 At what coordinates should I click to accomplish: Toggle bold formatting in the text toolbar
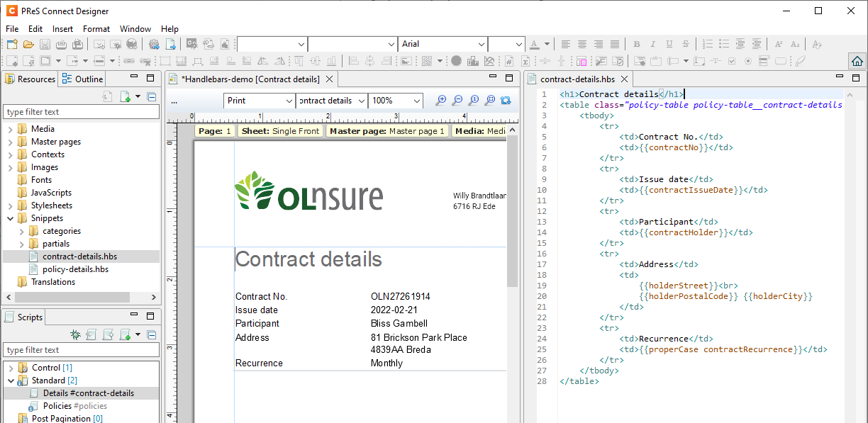(636, 43)
